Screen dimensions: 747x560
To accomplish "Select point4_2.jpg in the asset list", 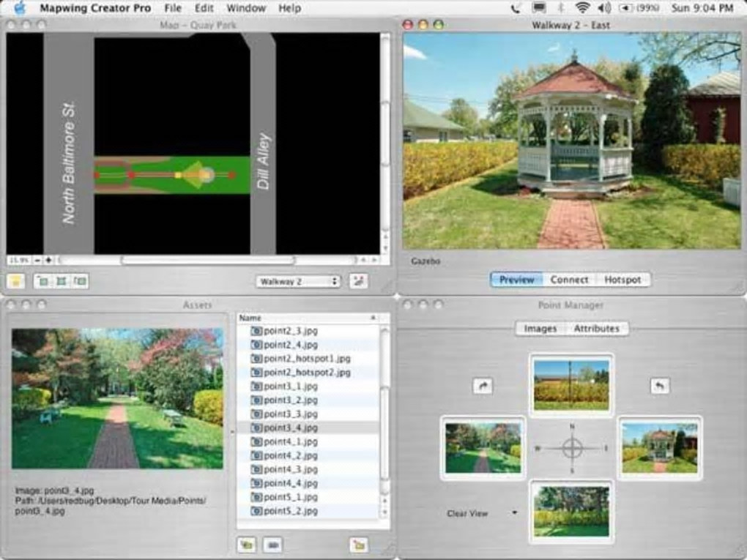I will (308, 455).
